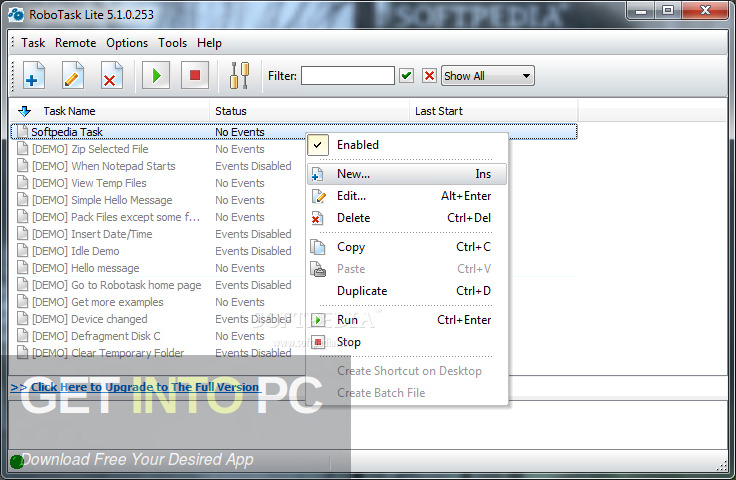
Task: Select the [DEMO] Clear Temporary Folder task
Action: pyautogui.click(x=108, y=353)
